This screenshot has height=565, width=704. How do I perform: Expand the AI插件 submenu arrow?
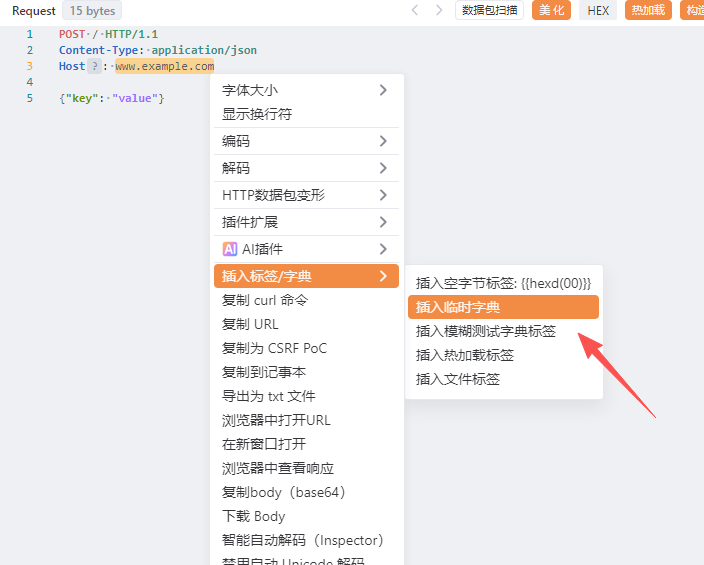[x=383, y=249]
